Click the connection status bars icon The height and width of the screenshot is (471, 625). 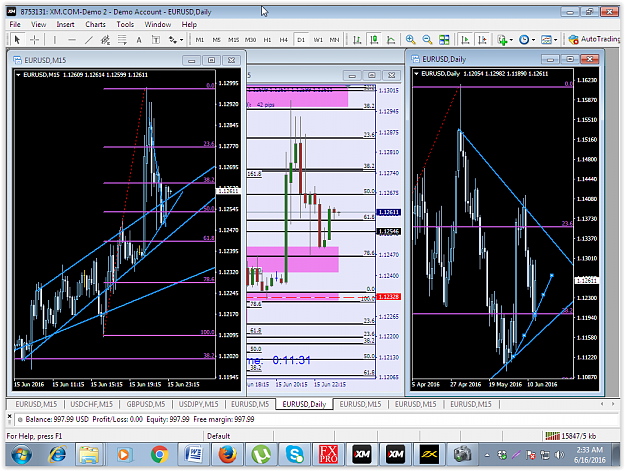(552, 436)
